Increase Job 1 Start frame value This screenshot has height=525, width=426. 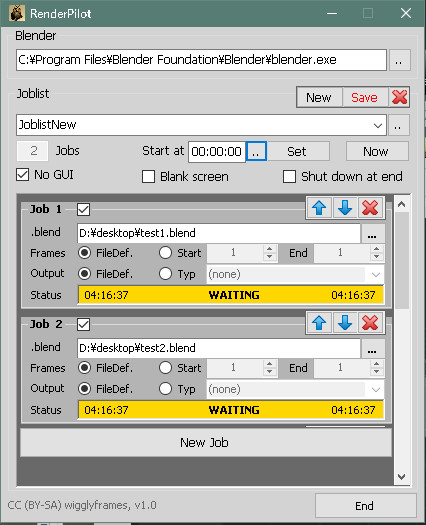coord(270,249)
